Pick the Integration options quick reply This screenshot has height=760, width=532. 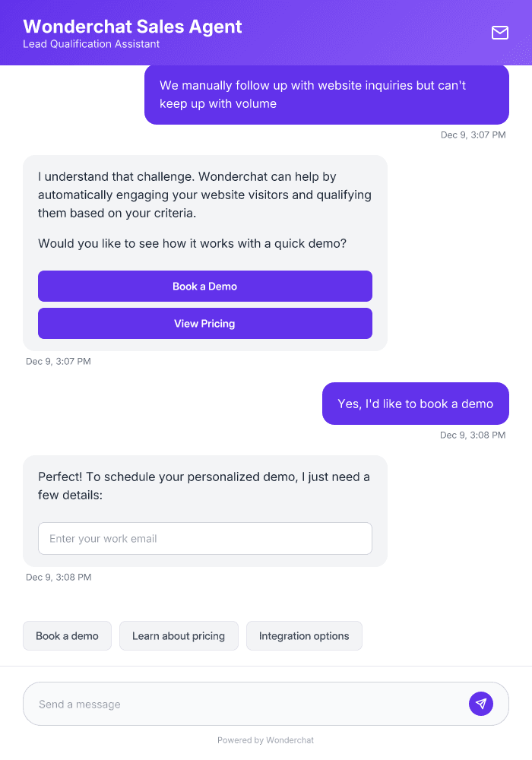(x=304, y=635)
